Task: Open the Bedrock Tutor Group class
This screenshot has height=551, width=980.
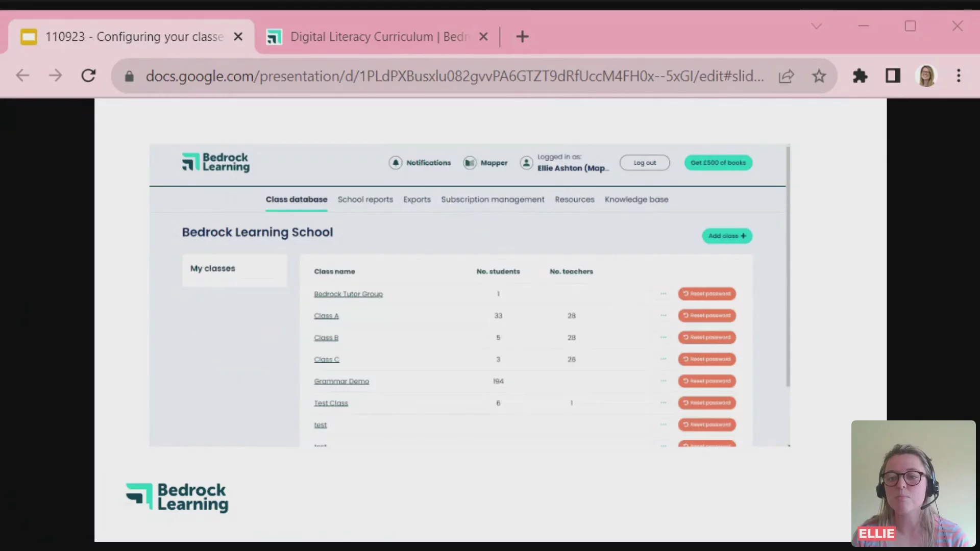Action: click(x=348, y=294)
